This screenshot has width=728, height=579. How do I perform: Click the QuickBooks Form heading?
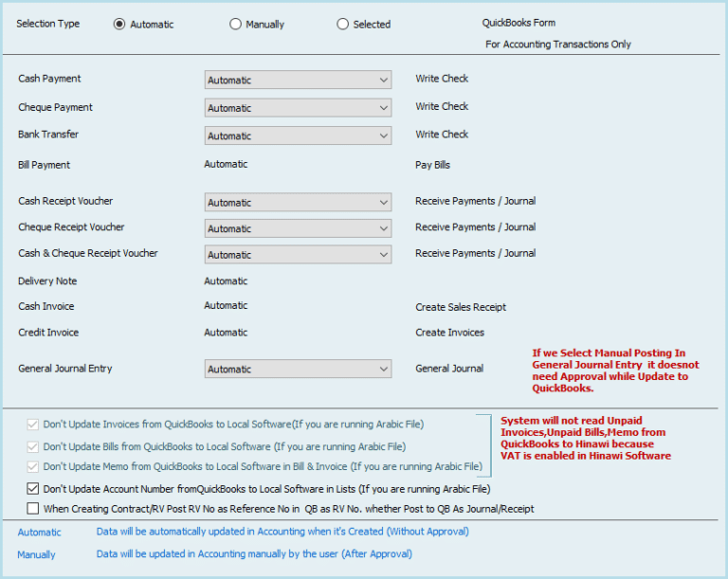pyautogui.click(x=519, y=23)
